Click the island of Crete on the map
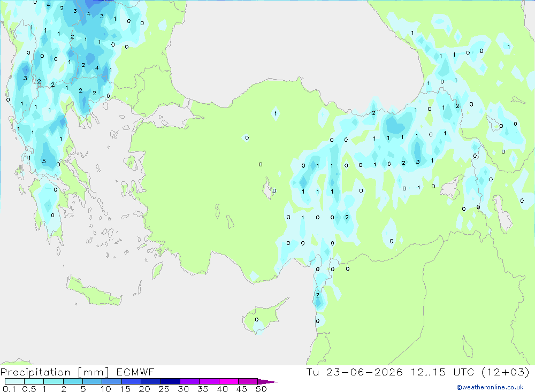Viewport: 535px width, 392px height. coord(94,291)
